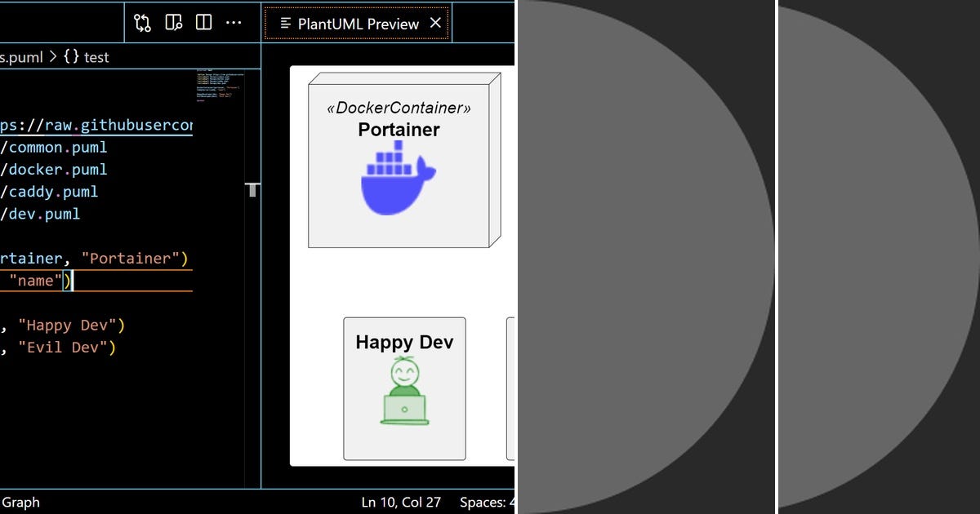Open the source control compare changes icon

click(x=143, y=23)
